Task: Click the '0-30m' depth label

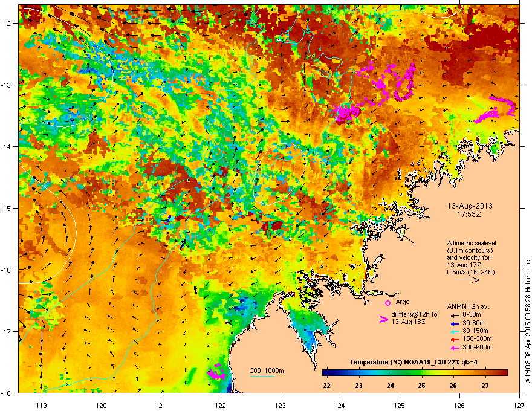Action: coord(472,315)
